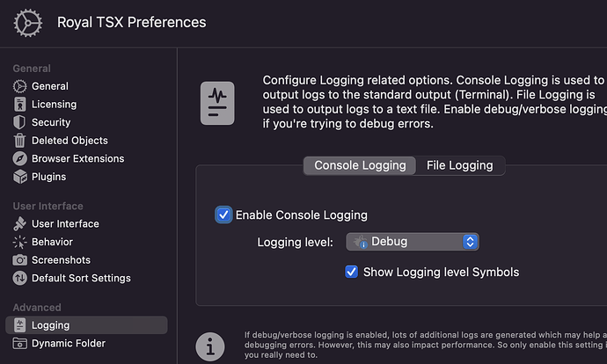The width and height of the screenshot is (607, 364).
Task: Click the General gear icon in sidebar
Action: click(x=20, y=86)
